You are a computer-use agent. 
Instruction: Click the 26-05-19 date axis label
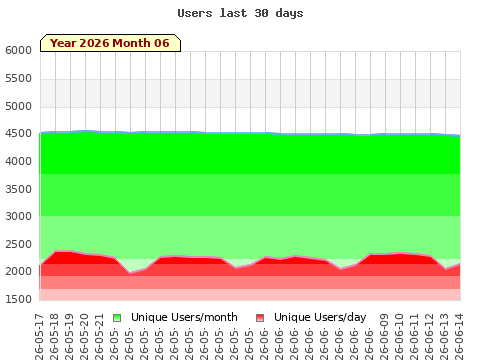[x=69, y=337]
